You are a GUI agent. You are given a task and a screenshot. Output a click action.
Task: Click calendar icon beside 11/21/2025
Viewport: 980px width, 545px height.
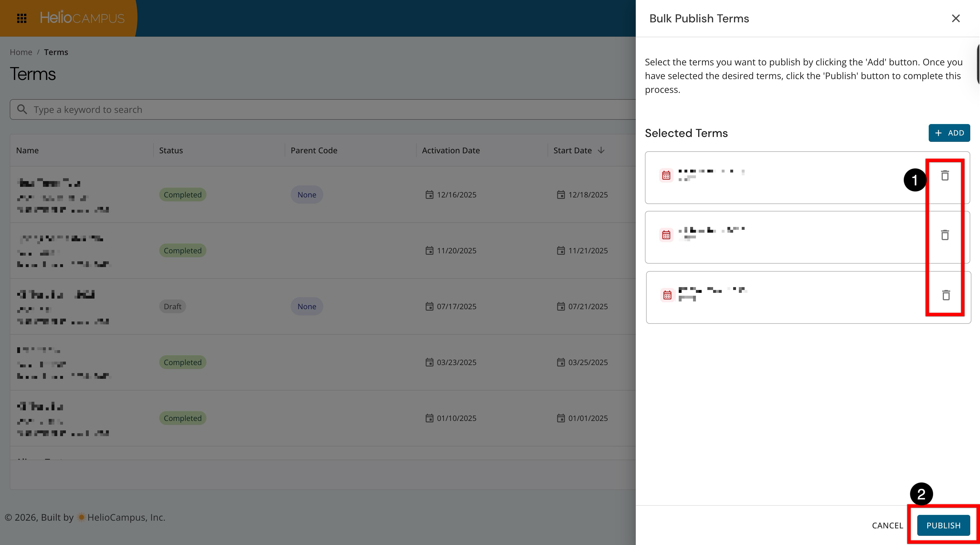click(561, 250)
